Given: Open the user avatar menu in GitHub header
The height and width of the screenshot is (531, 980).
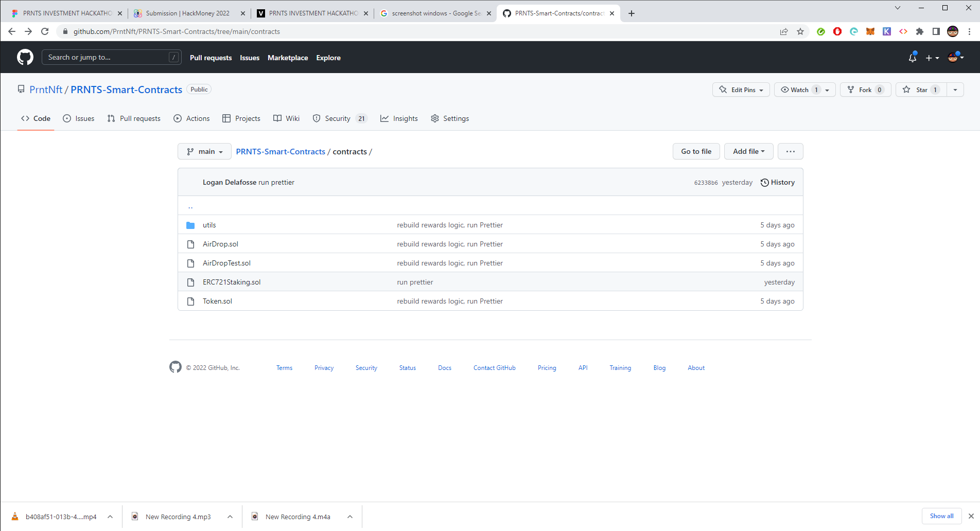Looking at the screenshot, I should pos(956,57).
